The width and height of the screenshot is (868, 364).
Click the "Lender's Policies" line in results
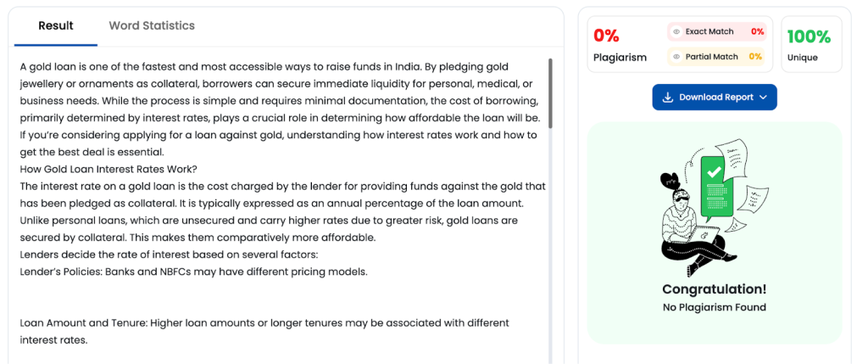193,272
